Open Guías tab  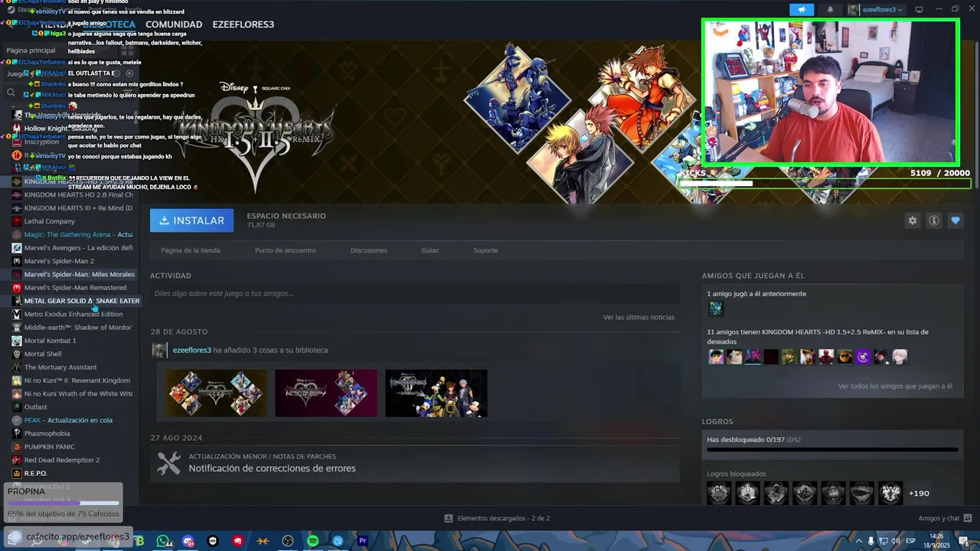(430, 250)
